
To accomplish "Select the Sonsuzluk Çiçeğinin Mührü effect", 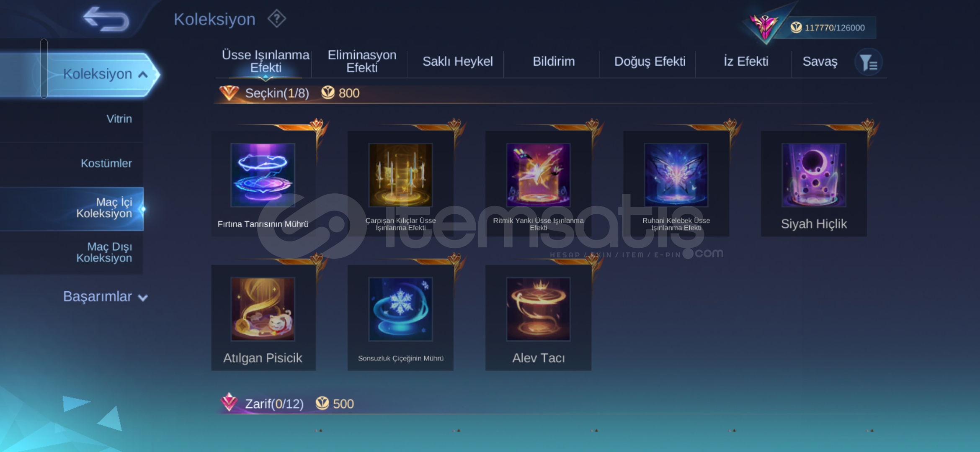I will pyautogui.click(x=400, y=317).
